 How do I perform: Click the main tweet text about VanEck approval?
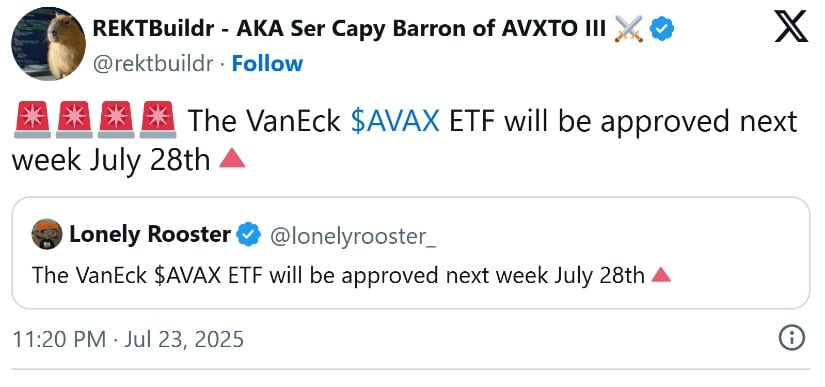tap(405, 140)
